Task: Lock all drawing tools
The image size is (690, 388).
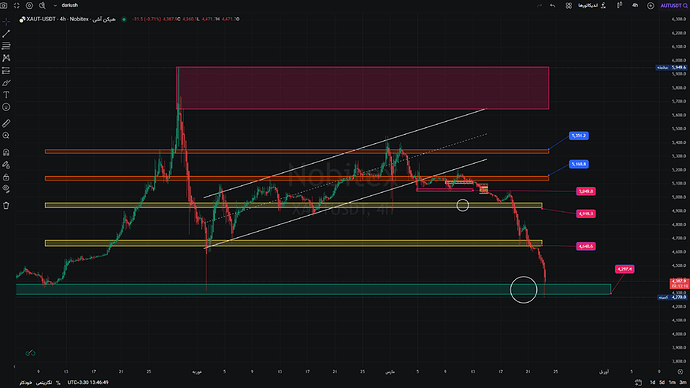Action: [6, 177]
